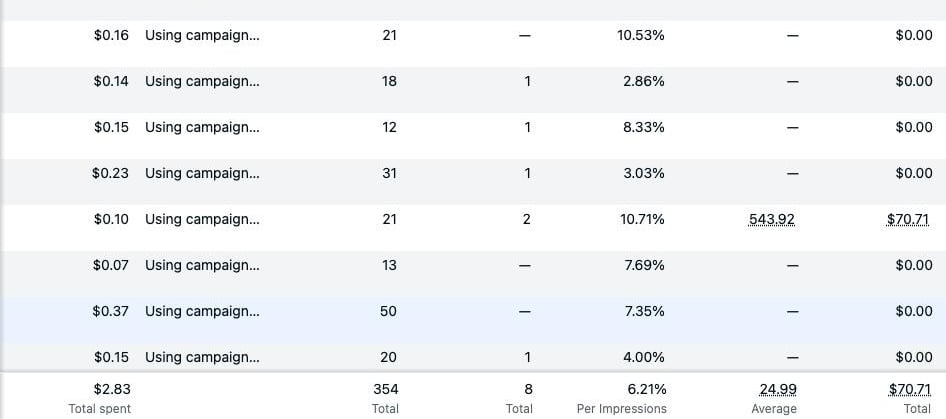Click the $70.71 Total in the summary row
This screenshot has width=946, height=419.
[909, 389]
